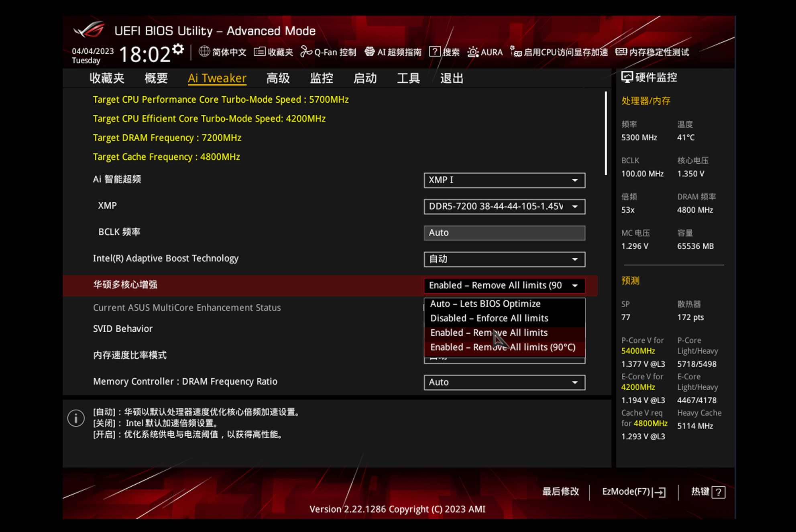The height and width of the screenshot is (532, 796).
Task: Launch AI overclocking guide icon
Action: (369, 52)
